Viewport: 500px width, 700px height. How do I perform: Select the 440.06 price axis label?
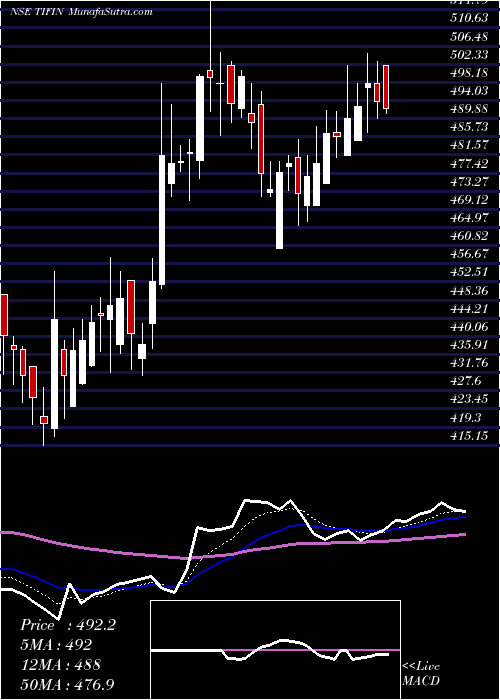(x=469, y=327)
